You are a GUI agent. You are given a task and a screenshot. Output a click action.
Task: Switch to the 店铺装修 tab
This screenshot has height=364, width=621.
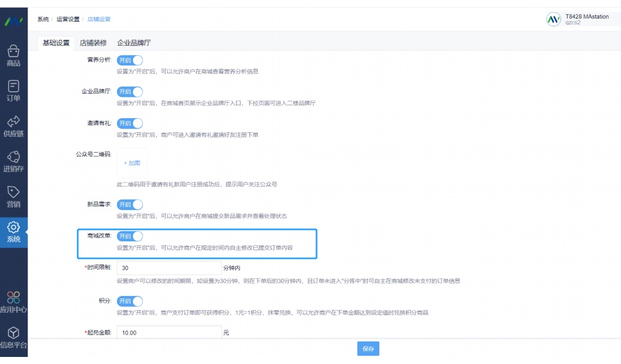click(x=93, y=43)
